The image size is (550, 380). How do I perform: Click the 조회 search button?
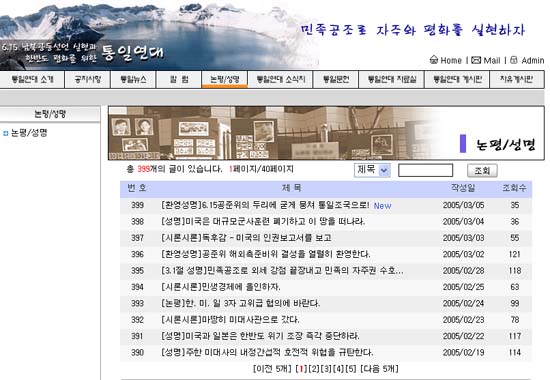pyautogui.click(x=482, y=171)
